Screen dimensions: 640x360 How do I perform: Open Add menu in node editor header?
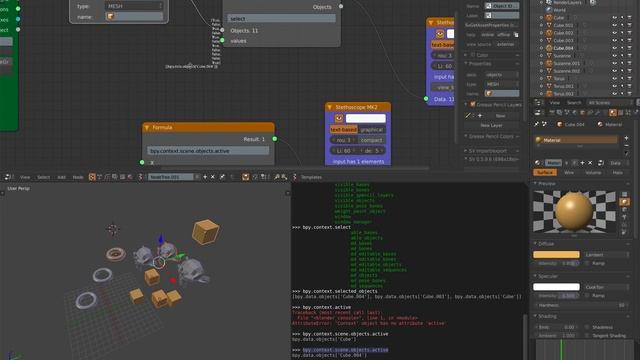[x=61, y=177]
